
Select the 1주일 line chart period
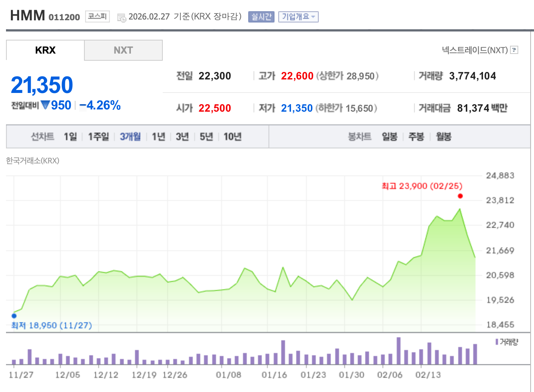98,137
